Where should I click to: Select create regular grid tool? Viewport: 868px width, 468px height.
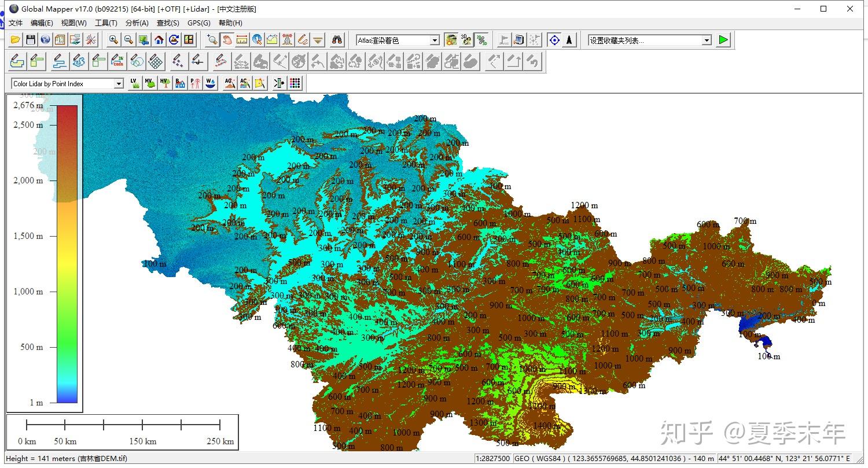(156, 61)
